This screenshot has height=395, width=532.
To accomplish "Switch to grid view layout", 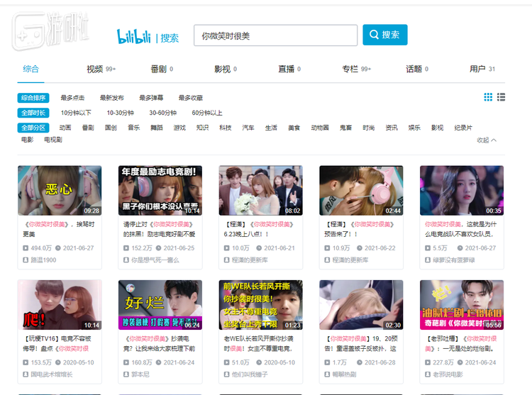I will pos(488,97).
